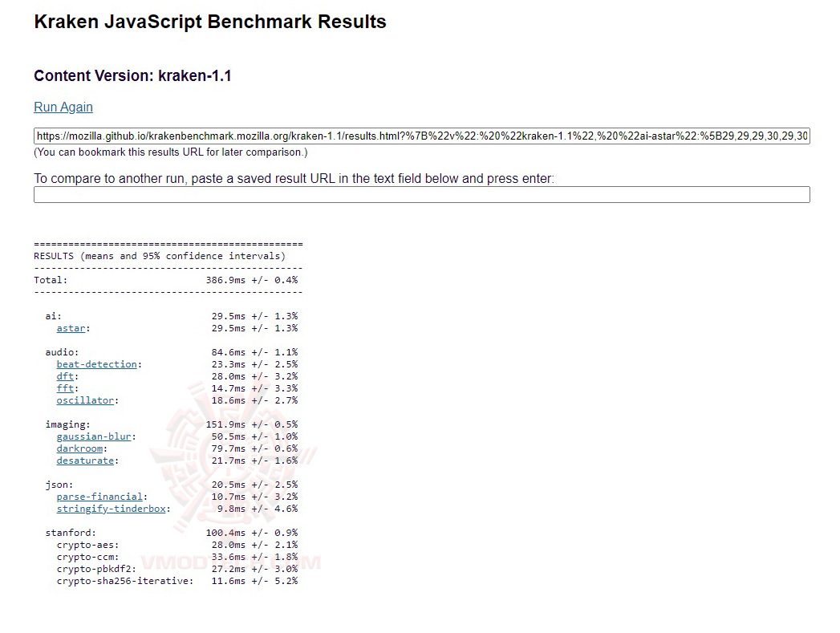Click the 'To compare to another run' instruction
Image resolution: width=840 pixels, height=633 pixels.
coord(294,178)
